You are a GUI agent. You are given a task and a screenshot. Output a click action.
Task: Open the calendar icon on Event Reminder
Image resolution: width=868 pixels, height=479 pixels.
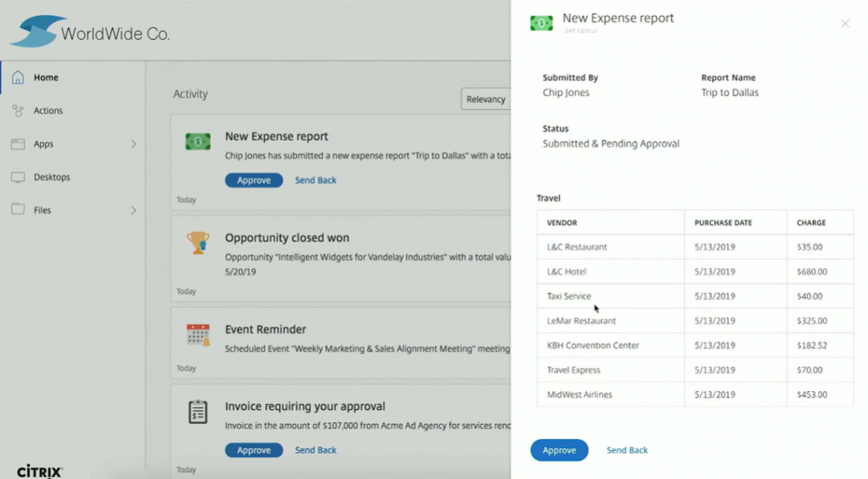[197, 334]
